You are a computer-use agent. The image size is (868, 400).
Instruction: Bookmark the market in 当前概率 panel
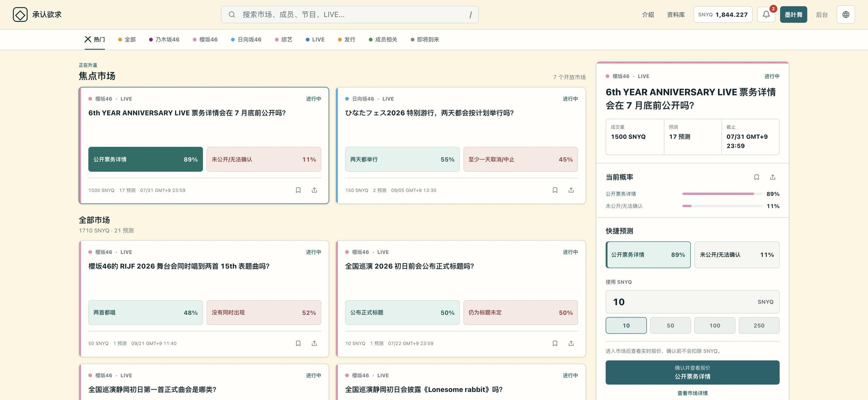(x=756, y=177)
